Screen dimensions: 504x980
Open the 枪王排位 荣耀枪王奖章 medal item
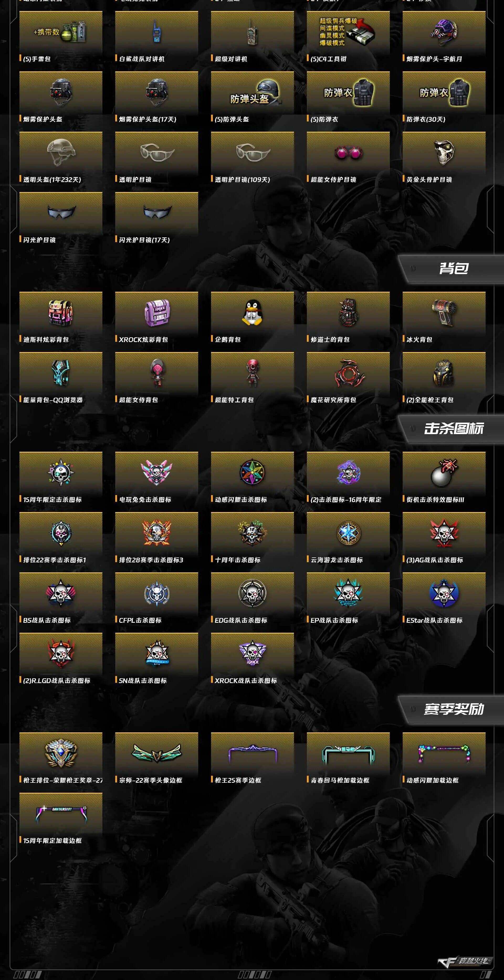61,759
